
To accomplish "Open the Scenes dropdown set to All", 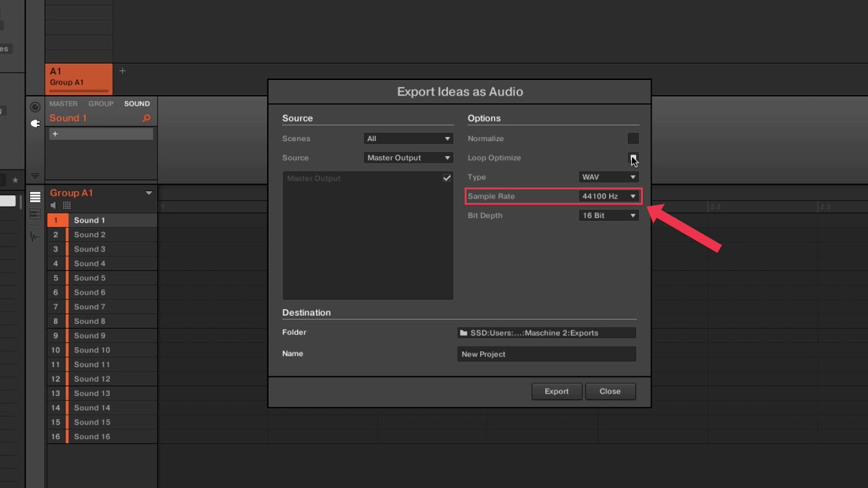I will (408, 138).
